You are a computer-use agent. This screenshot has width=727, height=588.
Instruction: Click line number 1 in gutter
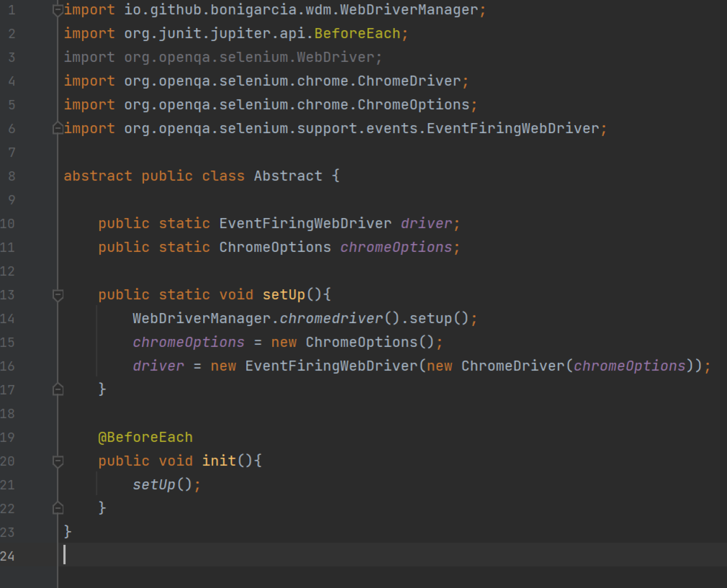(x=12, y=10)
